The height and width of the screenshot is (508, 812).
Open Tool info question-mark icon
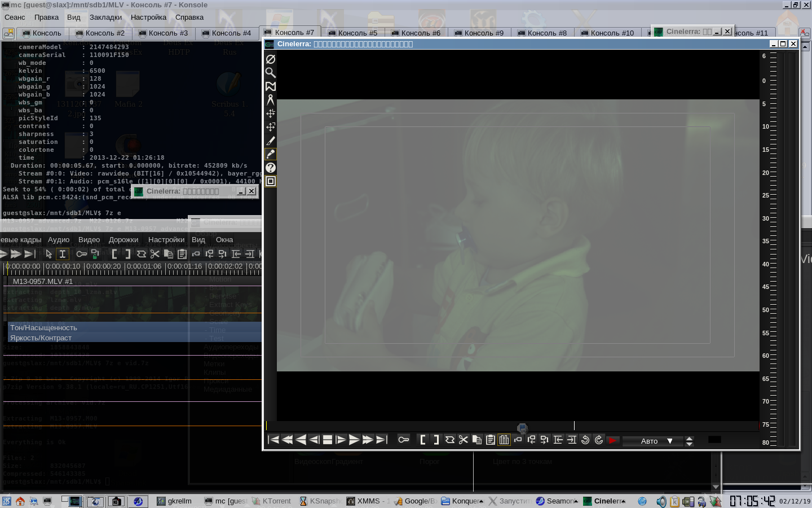[271, 168]
